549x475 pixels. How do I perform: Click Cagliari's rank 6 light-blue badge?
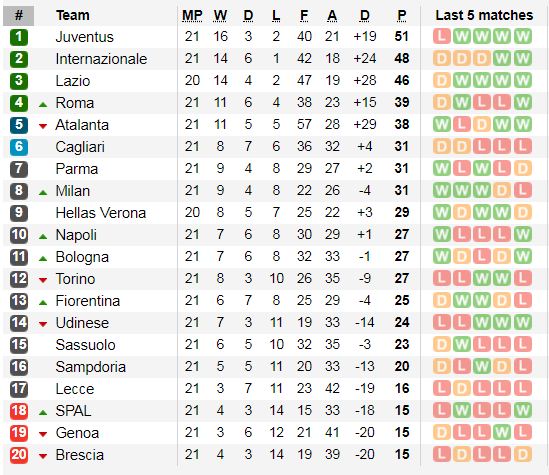(19, 147)
